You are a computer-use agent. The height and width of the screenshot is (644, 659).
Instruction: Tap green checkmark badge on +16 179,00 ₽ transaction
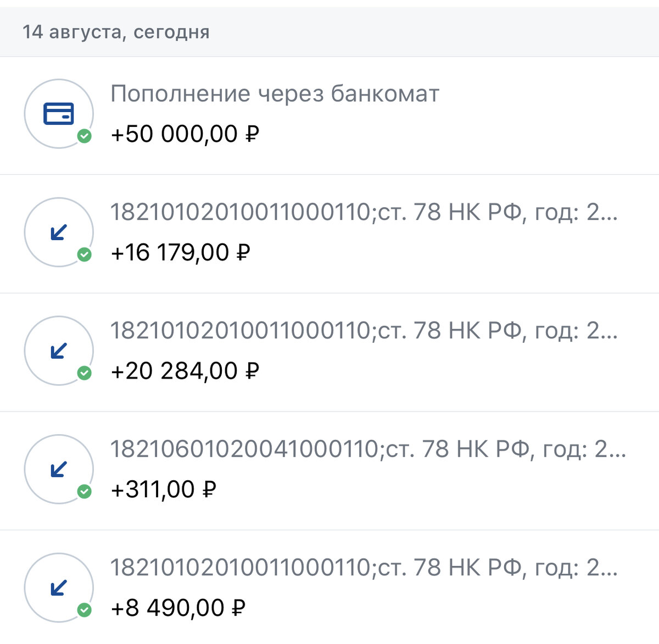click(84, 254)
